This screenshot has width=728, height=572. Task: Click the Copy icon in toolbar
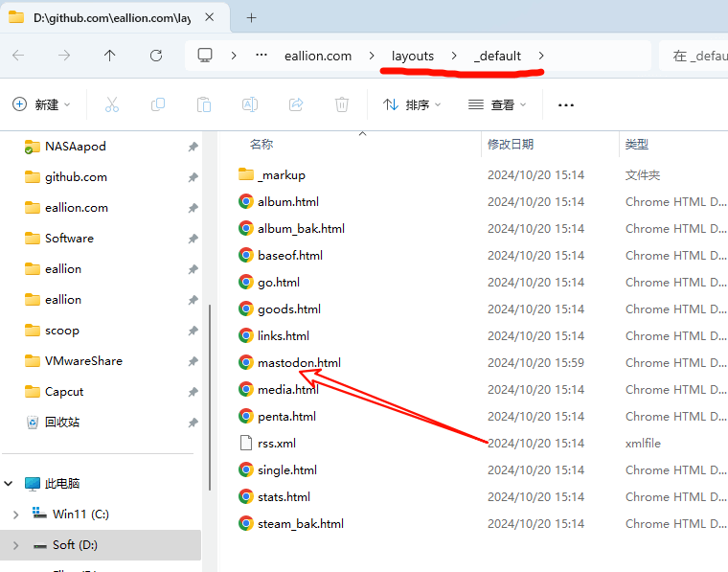click(158, 104)
